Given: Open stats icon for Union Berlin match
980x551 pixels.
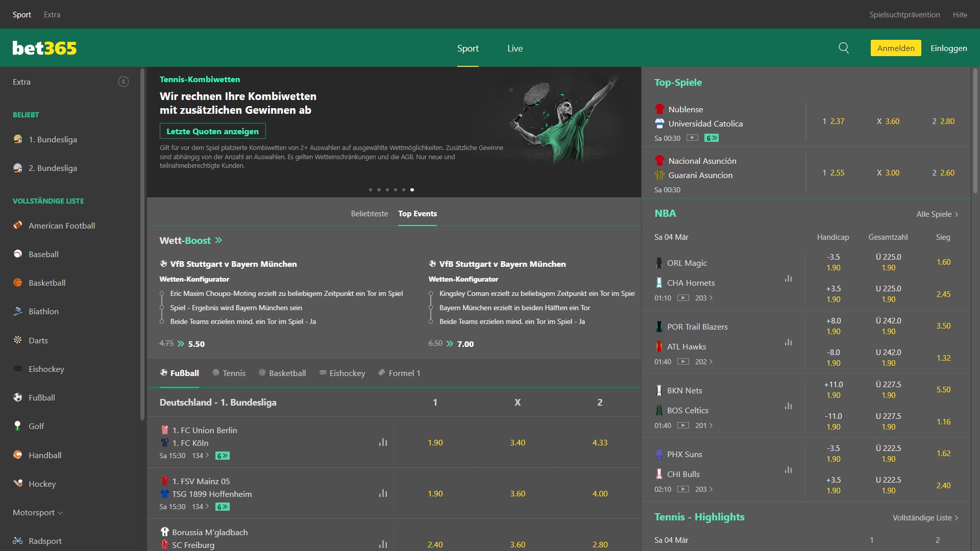Looking at the screenshot, I should (x=383, y=442).
